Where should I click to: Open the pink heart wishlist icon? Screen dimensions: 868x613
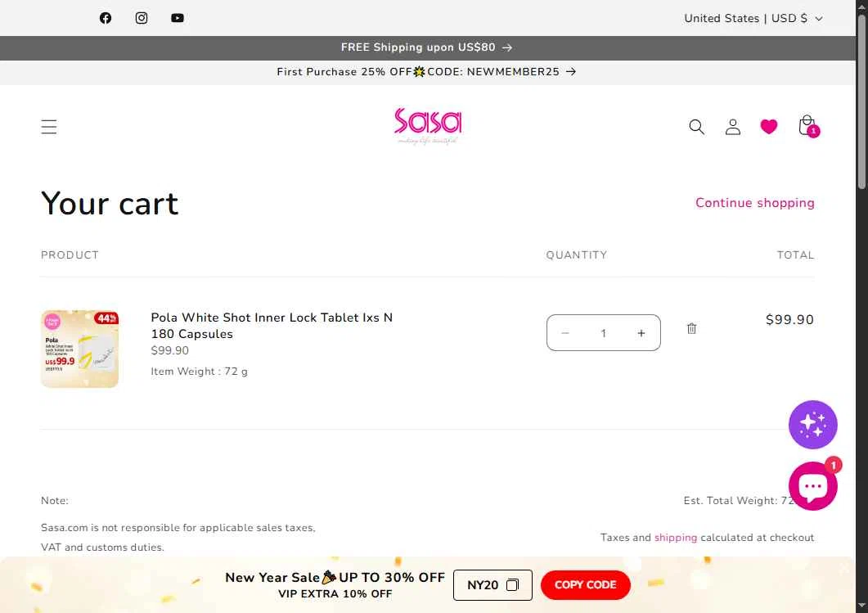[x=768, y=127]
